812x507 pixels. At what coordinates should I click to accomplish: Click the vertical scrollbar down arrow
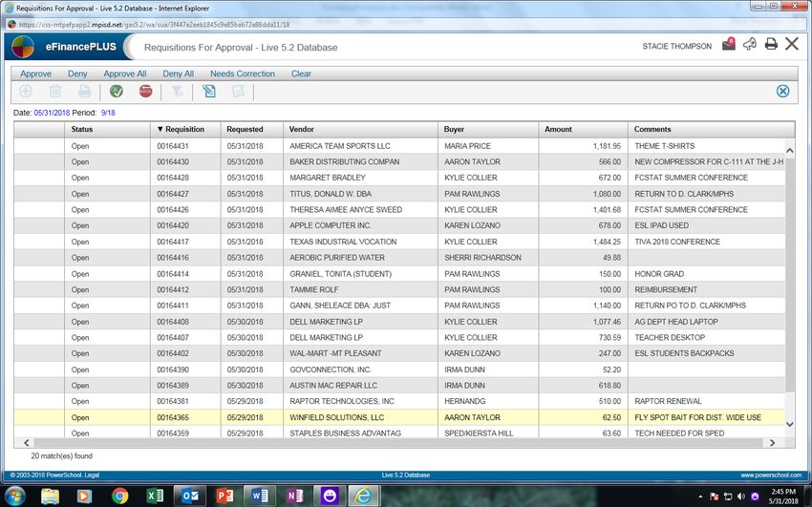click(x=790, y=424)
